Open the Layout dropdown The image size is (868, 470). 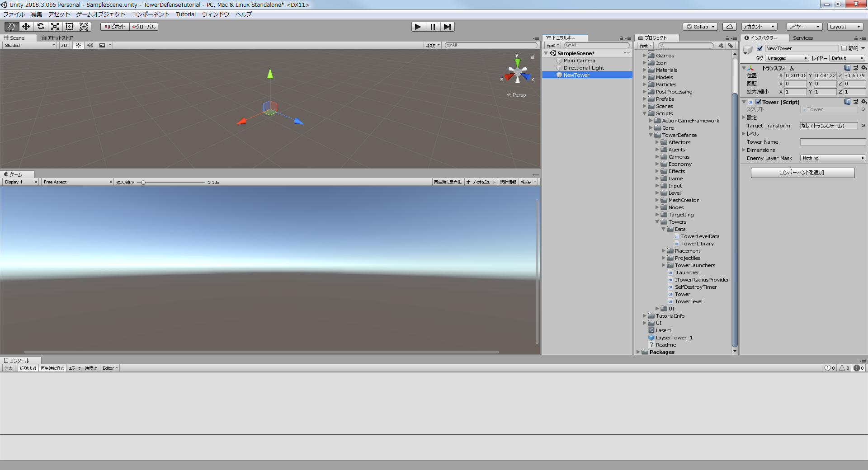[x=845, y=27]
